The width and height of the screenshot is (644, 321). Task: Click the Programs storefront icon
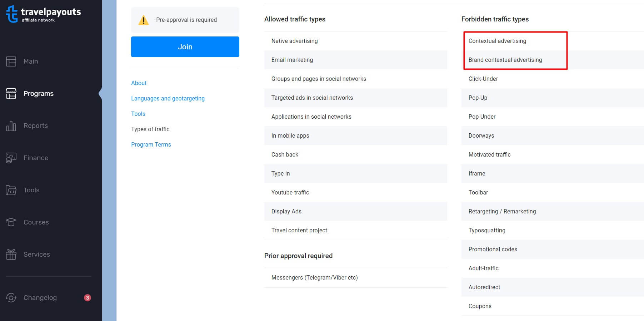[11, 94]
